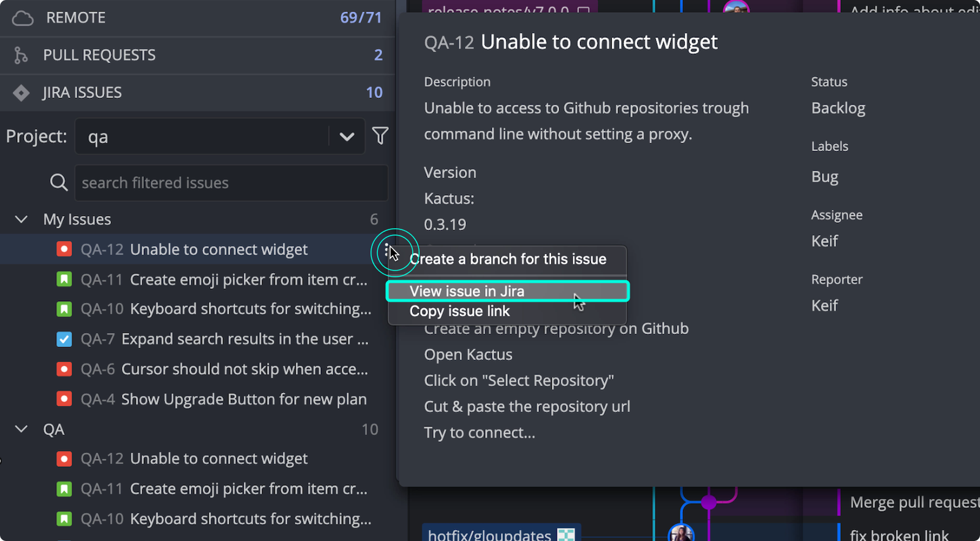Click the "search filtered issues" input field

pyautogui.click(x=231, y=182)
